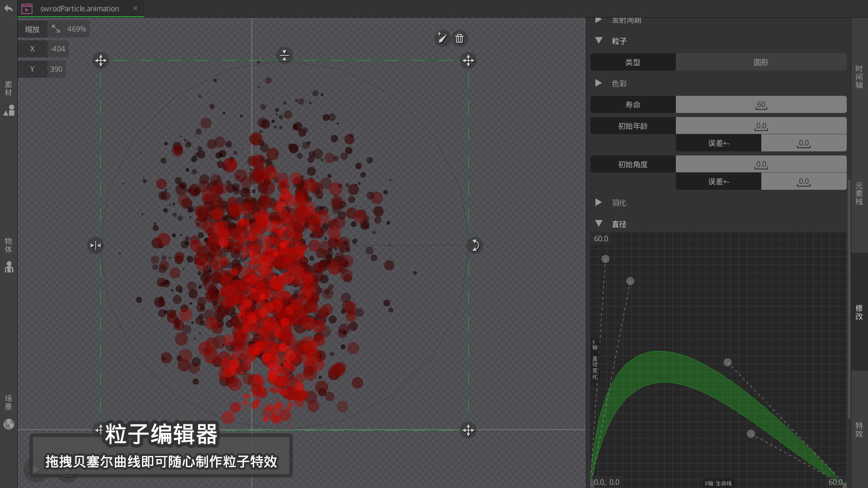
Task: Switch to the 时间轴 tab
Action: (x=859, y=77)
